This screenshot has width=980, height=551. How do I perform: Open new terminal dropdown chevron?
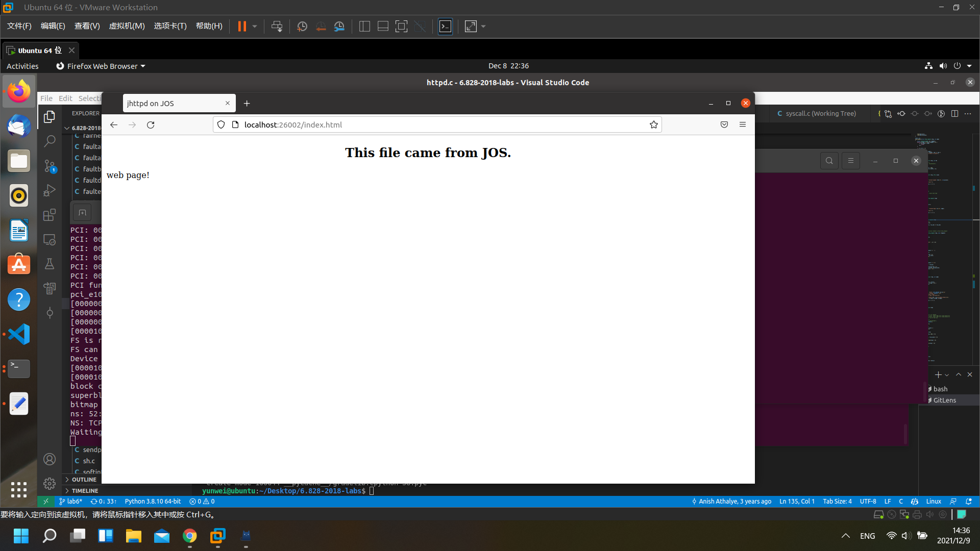(x=947, y=375)
